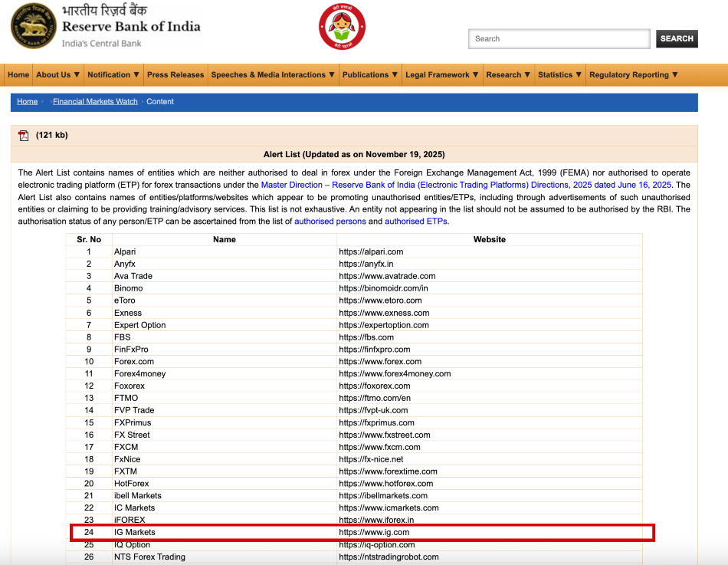Open the Home menu item

18,75
